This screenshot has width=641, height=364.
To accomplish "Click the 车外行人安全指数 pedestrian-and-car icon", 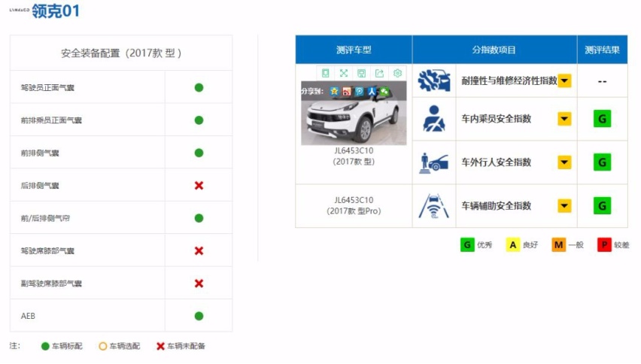I will coord(434,162).
